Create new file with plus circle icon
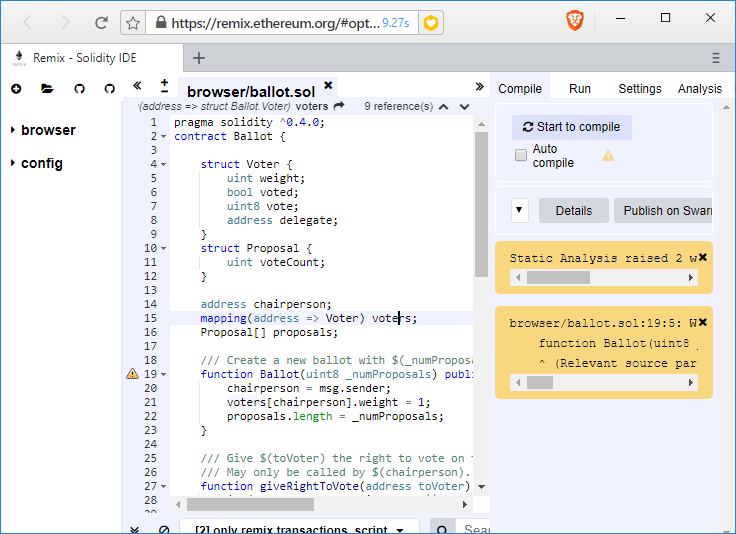The width and height of the screenshot is (736, 534). (x=16, y=89)
